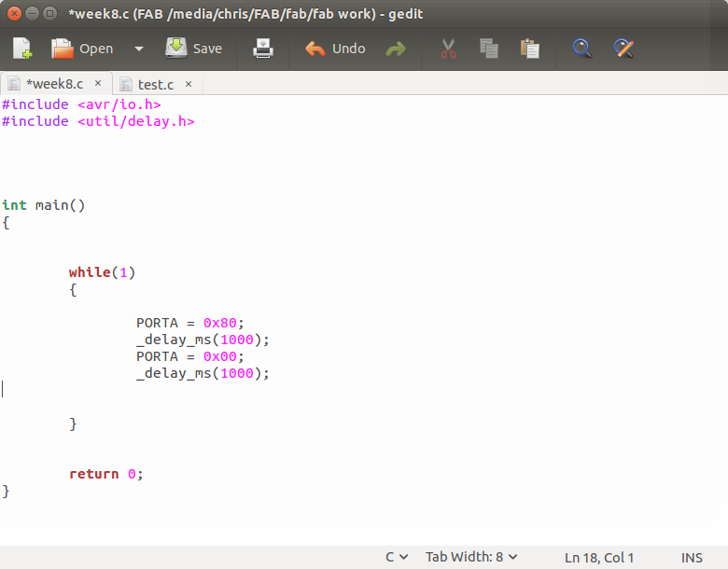Undo the last action

click(335, 49)
